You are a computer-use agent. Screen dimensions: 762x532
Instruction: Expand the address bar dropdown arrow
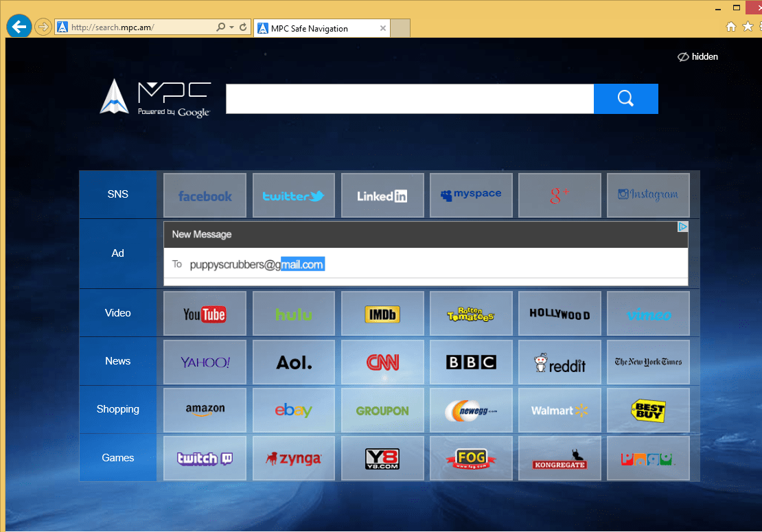232,27
